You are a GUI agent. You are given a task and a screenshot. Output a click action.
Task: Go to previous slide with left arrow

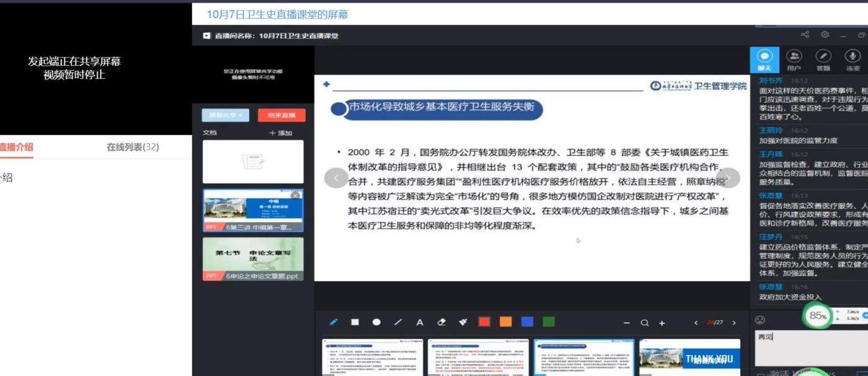(x=335, y=178)
